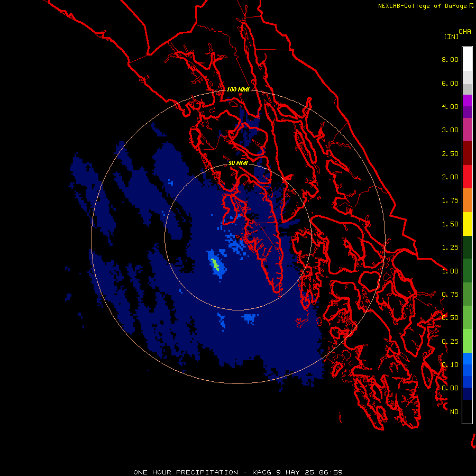Click the orange swatch in color scale
Image resolution: width=476 pixels, height=476 pixels.
[x=467, y=200]
